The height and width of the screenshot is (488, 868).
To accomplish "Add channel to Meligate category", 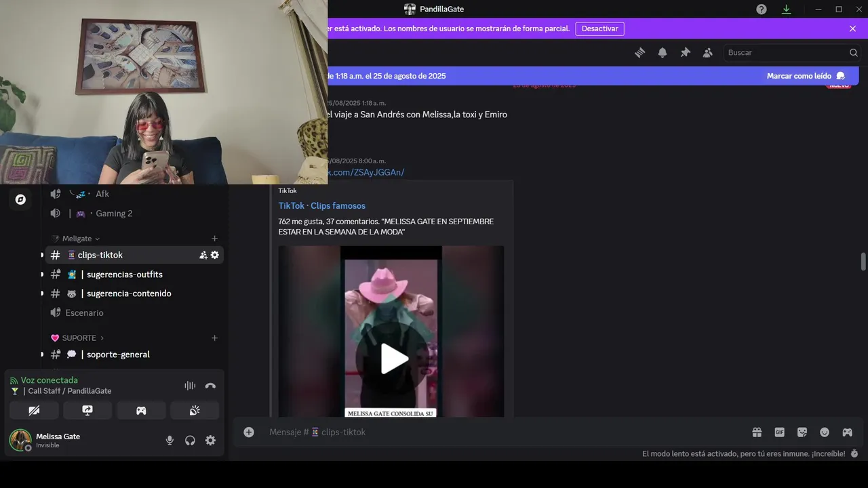I will (x=214, y=239).
